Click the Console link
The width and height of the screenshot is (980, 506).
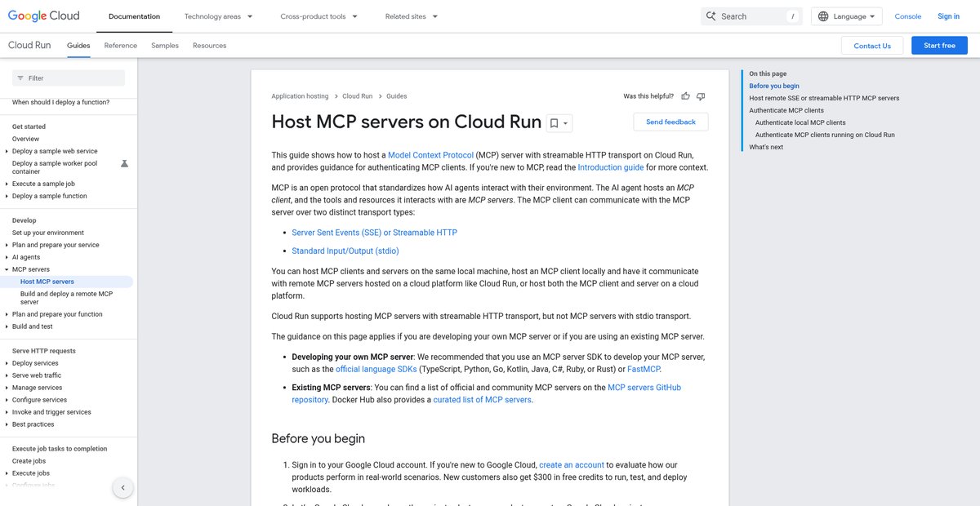click(x=908, y=16)
